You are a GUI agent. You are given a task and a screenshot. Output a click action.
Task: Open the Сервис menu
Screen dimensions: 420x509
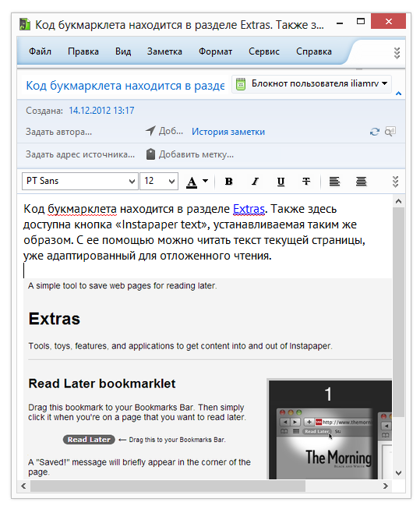(x=264, y=51)
